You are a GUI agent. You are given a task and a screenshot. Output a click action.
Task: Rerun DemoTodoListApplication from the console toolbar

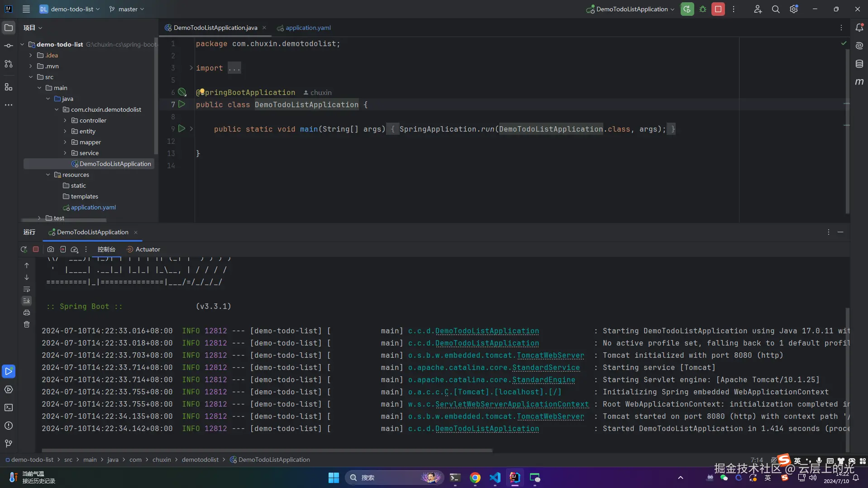pos(24,249)
